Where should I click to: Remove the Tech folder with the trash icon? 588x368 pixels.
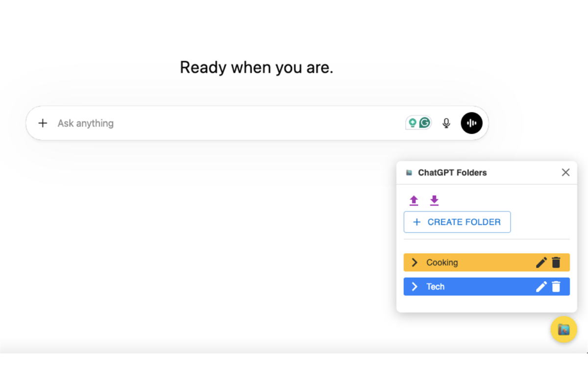(556, 287)
